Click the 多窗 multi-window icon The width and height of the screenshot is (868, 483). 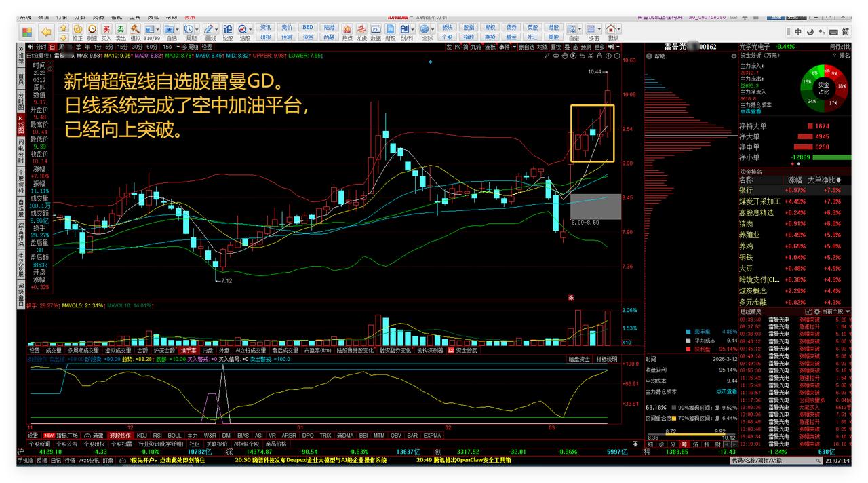coord(591,30)
